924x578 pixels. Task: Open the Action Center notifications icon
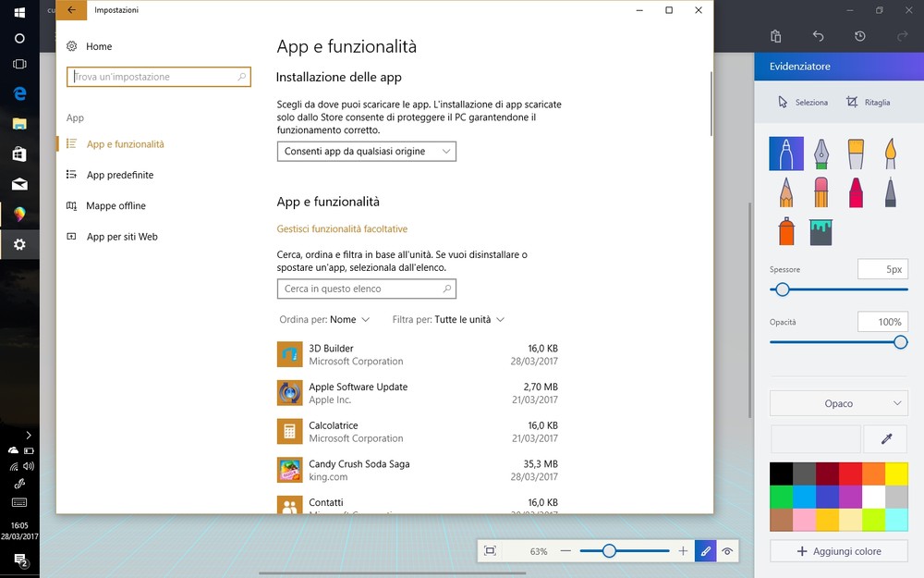(x=19, y=560)
